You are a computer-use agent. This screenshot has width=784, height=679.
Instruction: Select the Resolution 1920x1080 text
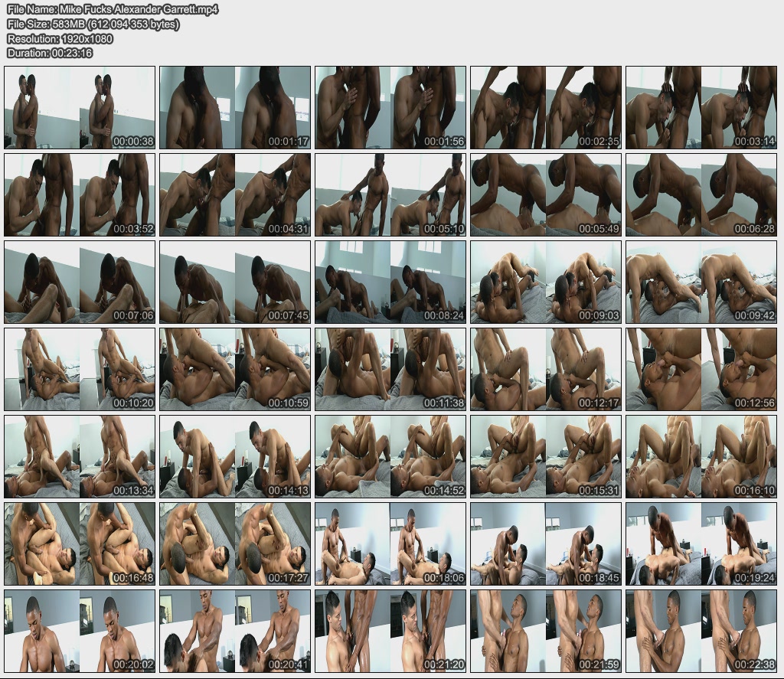(60, 38)
